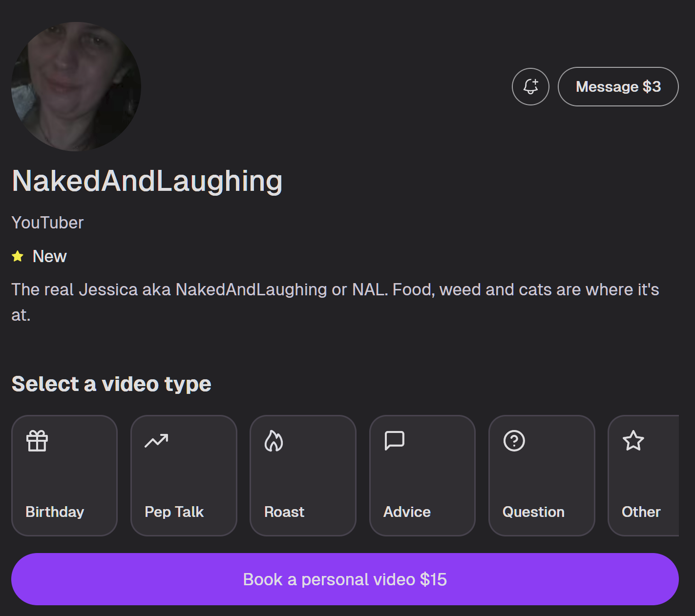Click the speech bubble icon for Advice
695x616 pixels.
395,440
